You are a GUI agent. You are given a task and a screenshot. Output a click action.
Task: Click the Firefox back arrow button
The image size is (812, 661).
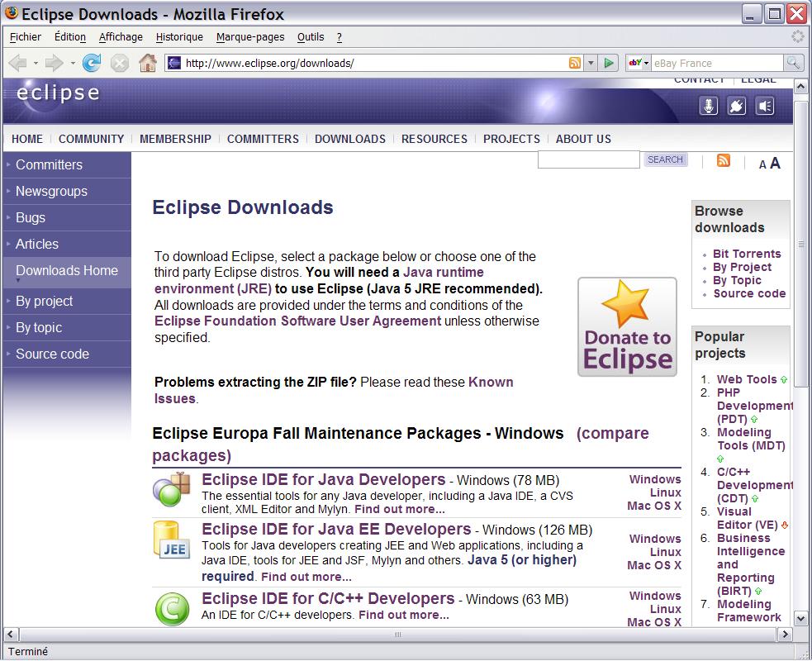[x=17, y=63]
